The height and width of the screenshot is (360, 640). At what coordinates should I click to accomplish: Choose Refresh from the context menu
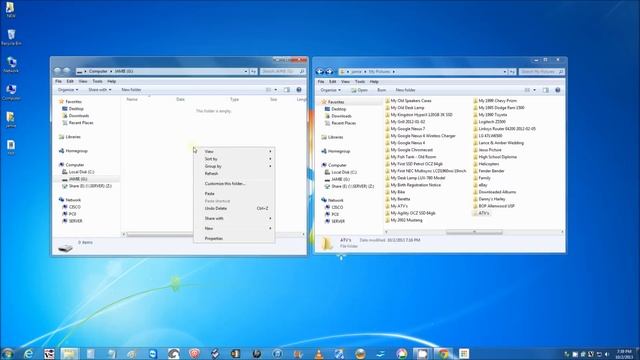(234, 173)
